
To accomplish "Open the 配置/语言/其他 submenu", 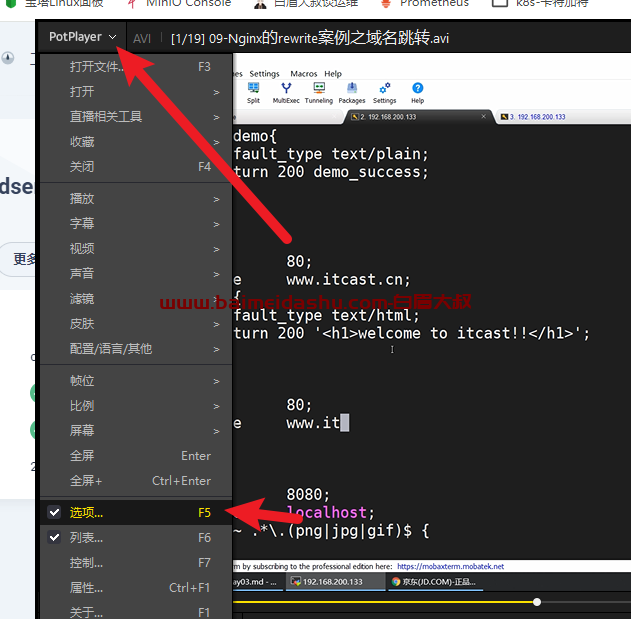I will [x=136, y=349].
